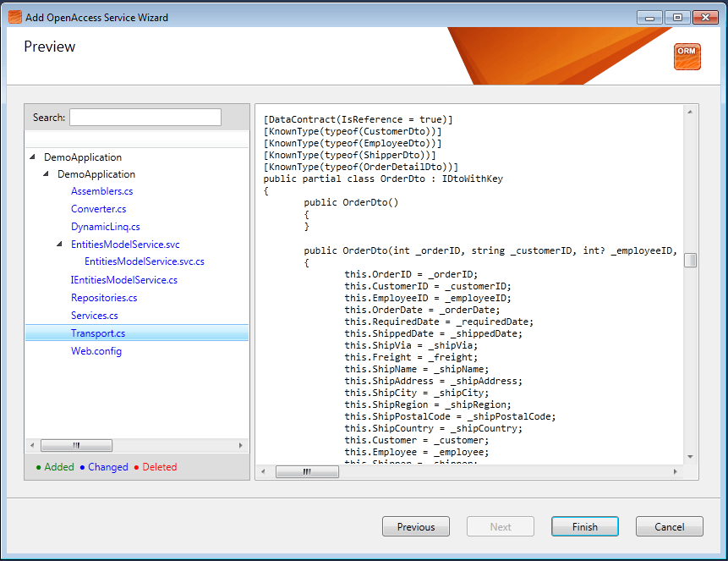Click the 'public partial class OrderDto' line
Screen dimensions: 728x561
tap(383, 179)
